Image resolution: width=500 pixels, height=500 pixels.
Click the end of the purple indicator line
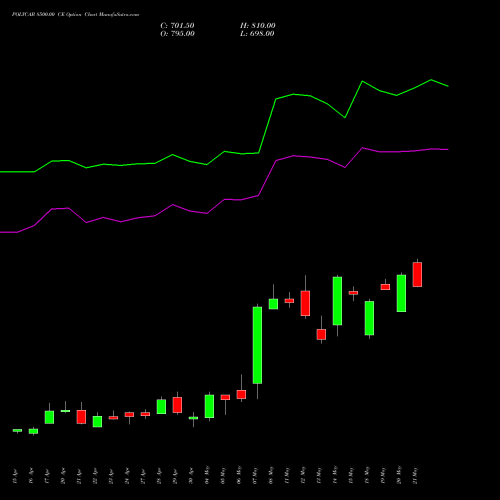[448, 150]
